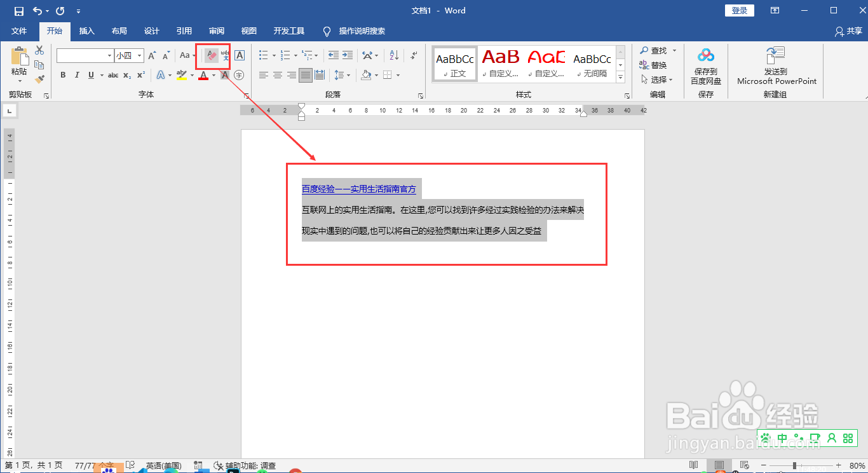Undo the last action

pos(37,11)
